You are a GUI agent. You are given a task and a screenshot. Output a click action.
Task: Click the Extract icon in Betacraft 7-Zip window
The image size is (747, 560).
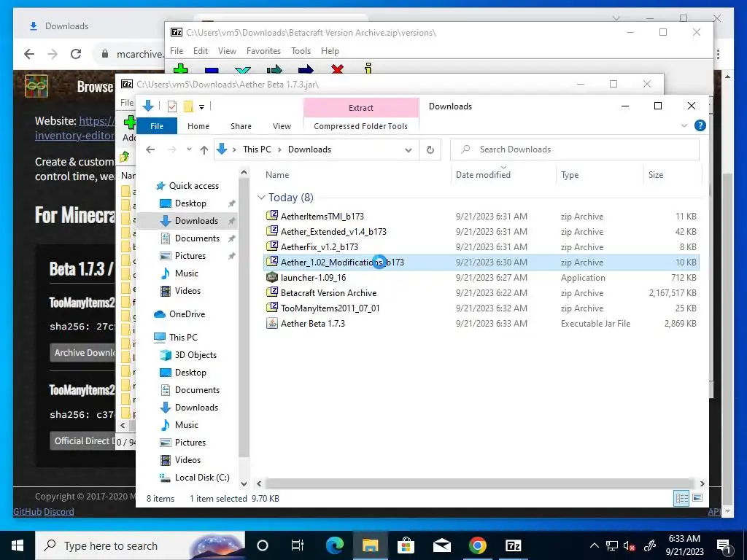(x=212, y=69)
